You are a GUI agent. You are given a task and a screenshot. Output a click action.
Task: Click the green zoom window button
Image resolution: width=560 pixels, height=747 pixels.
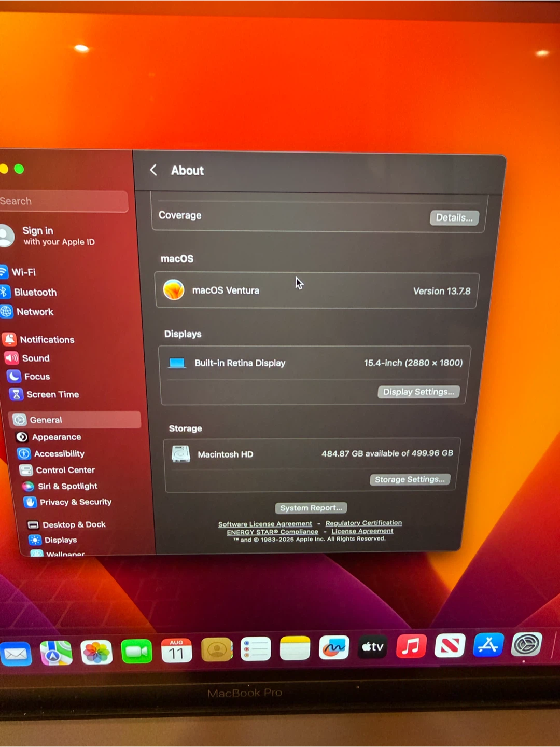pos(19,169)
